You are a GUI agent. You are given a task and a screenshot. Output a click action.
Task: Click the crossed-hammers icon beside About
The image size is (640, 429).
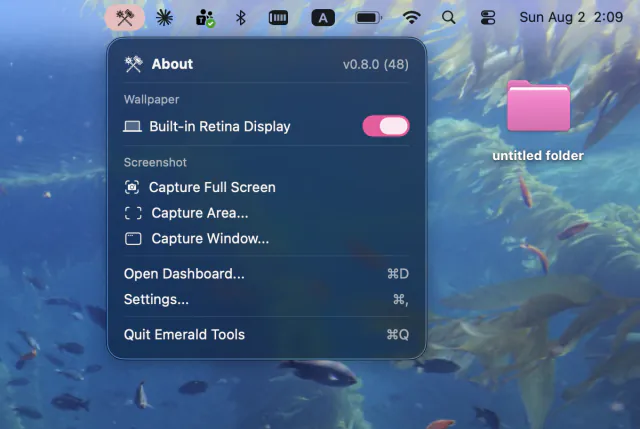pos(133,64)
